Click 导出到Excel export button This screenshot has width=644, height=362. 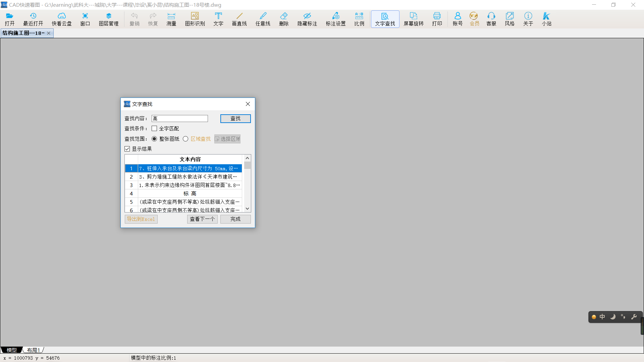click(x=141, y=219)
